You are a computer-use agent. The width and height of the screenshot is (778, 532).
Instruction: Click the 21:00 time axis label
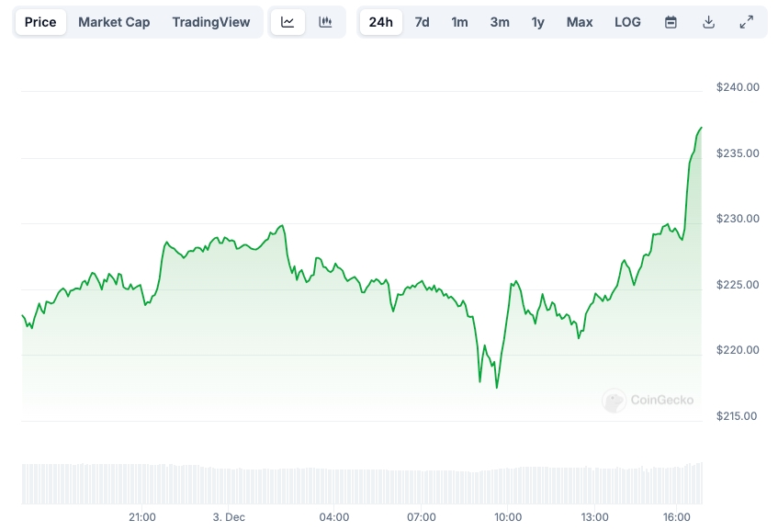(x=142, y=517)
